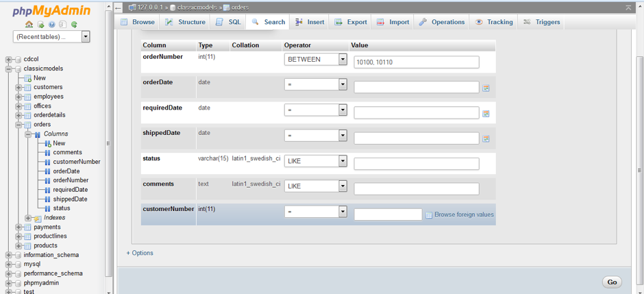644x294 pixels.
Task: Open calendar picker for orderDate
Action: pyautogui.click(x=486, y=88)
